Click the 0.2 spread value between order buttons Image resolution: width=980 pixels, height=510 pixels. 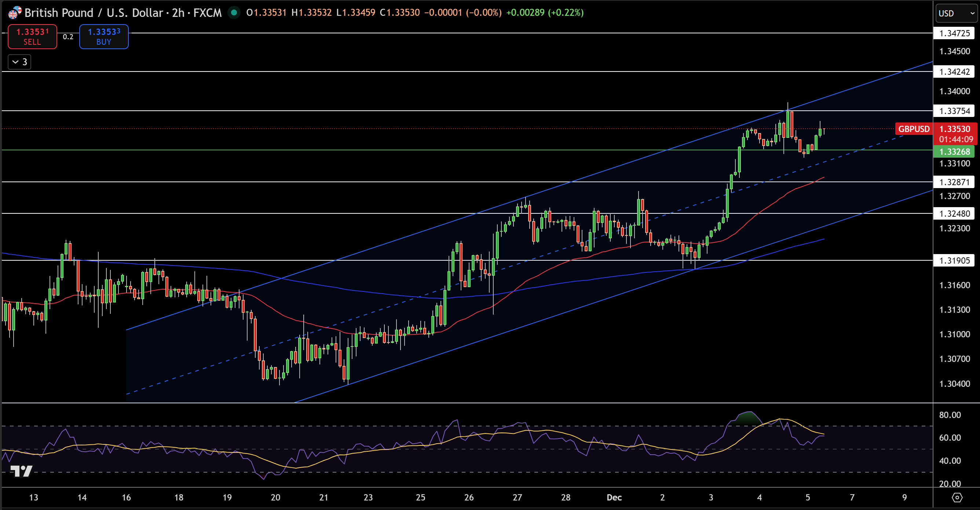[68, 37]
